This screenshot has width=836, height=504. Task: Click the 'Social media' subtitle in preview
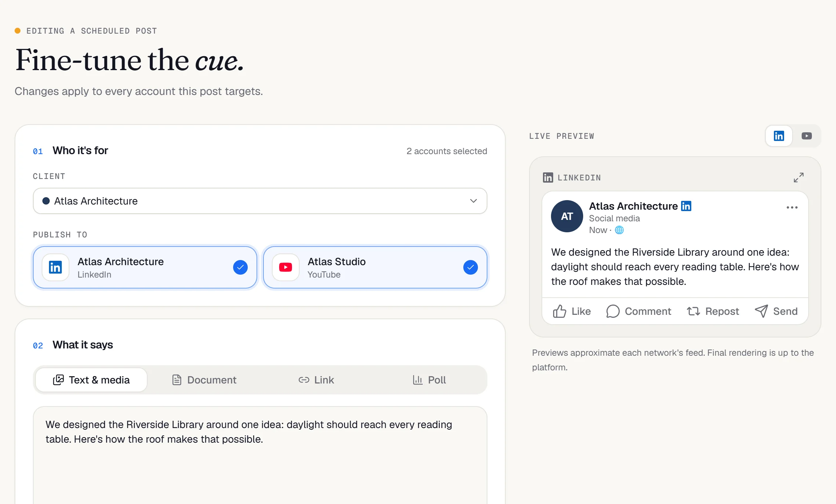615,218
